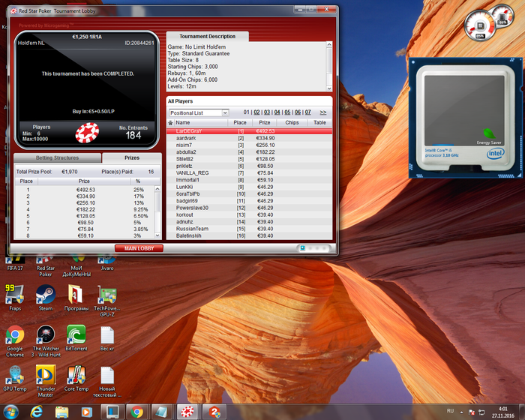Open Windows Explorer folder on taskbar
Screen dimensions: 525x420
coord(61,412)
